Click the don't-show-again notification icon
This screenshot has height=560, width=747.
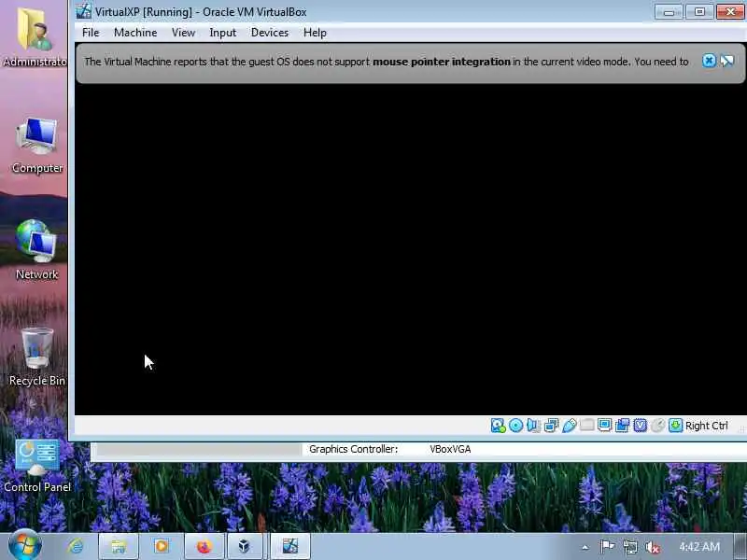(727, 61)
